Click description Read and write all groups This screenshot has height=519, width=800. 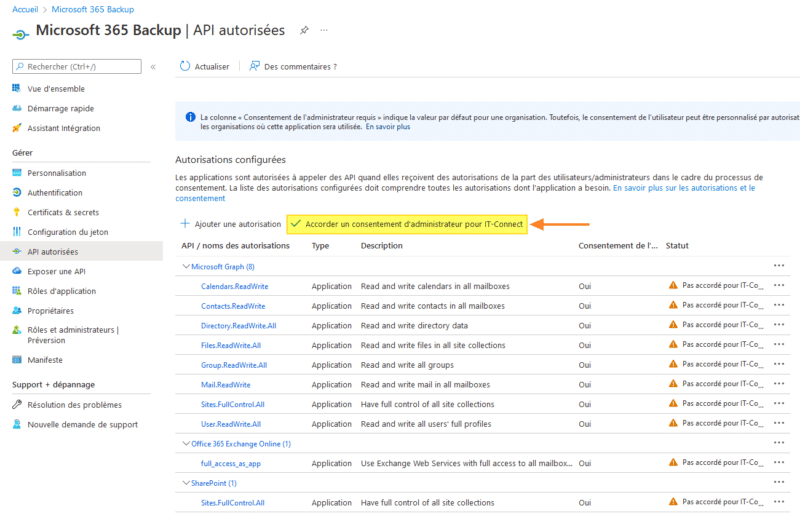click(407, 365)
